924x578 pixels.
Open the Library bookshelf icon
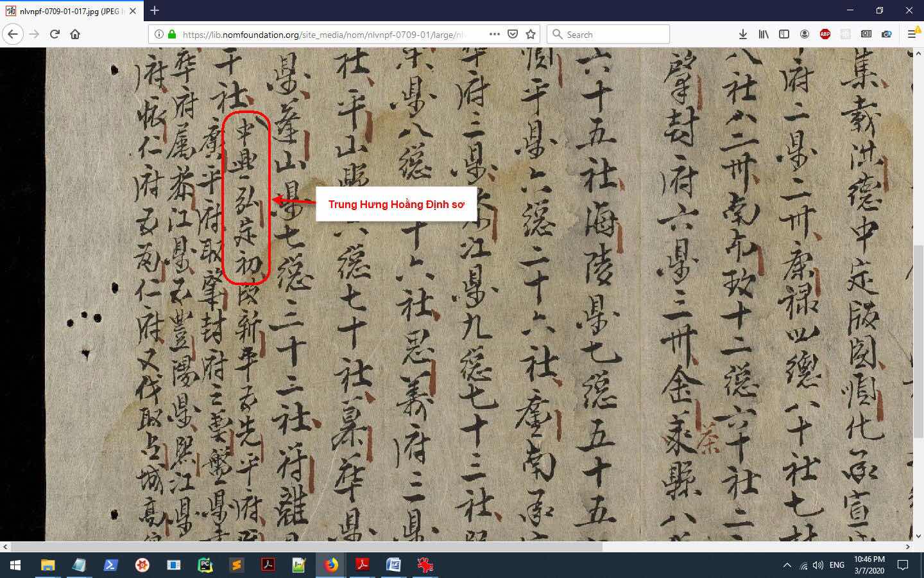(x=764, y=34)
